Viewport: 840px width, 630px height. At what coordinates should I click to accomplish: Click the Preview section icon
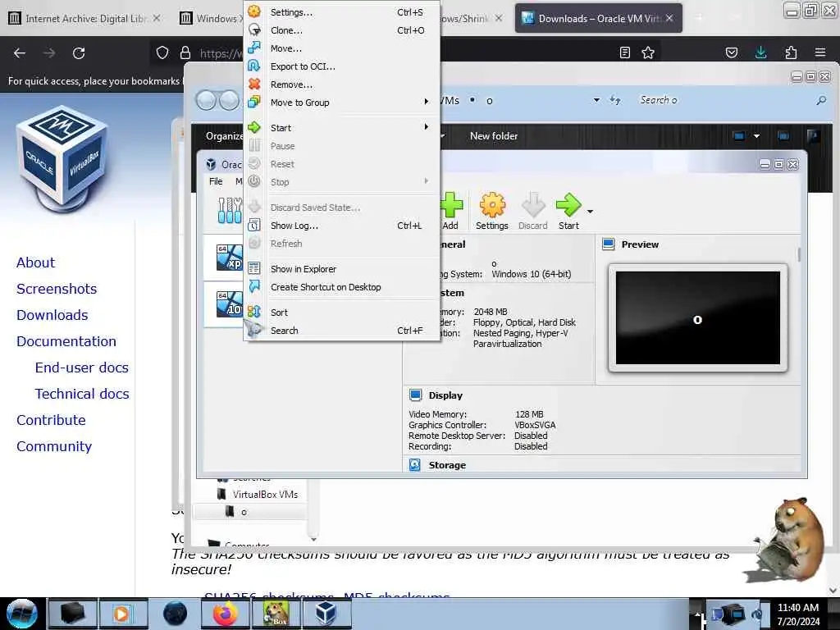pos(608,244)
